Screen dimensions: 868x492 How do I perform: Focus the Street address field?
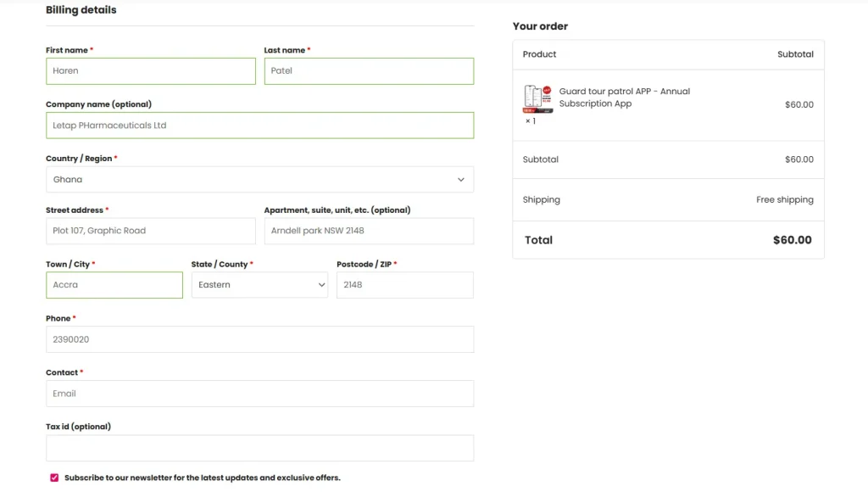click(x=150, y=231)
